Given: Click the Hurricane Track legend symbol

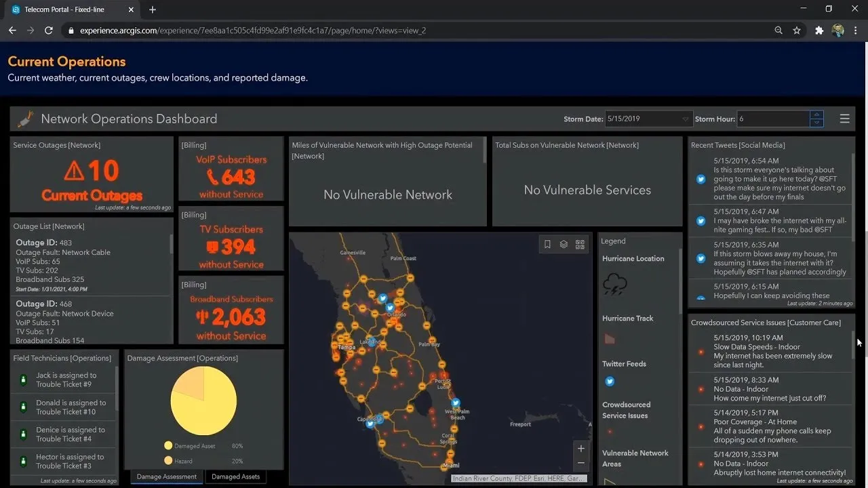Looking at the screenshot, I should pyautogui.click(x=610, y=338).
